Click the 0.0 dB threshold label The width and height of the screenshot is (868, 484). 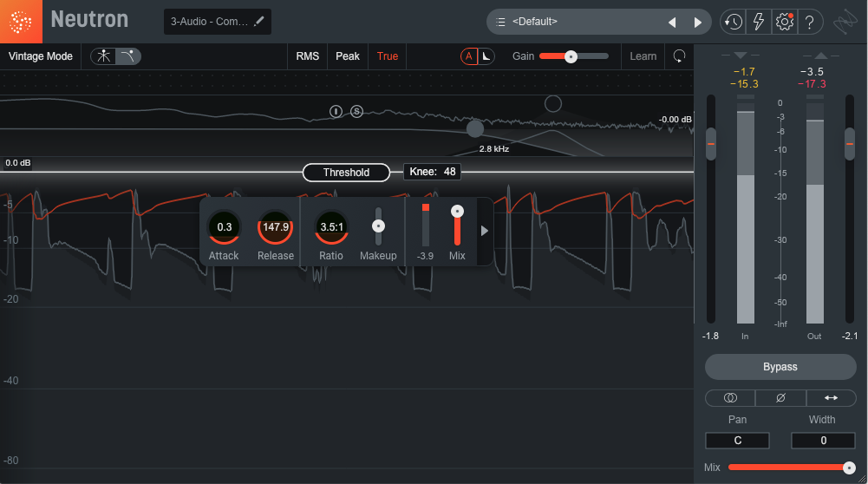[x=17, y=163]
